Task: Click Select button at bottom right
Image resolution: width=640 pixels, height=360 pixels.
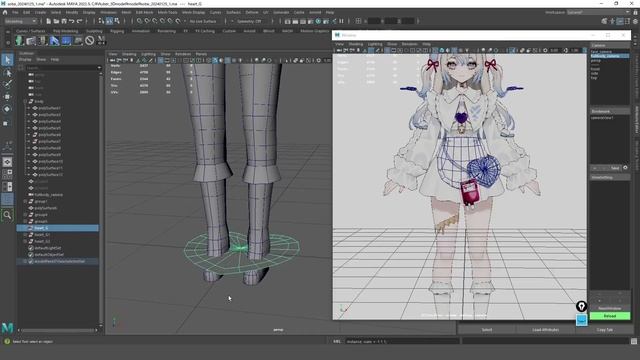Action: pos(487,330)
